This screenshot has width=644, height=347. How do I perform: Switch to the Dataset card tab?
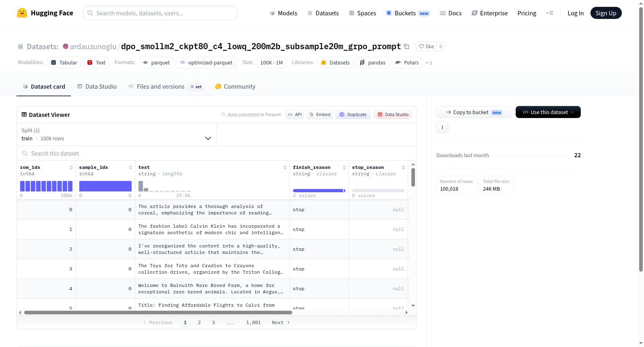[44, 87]
